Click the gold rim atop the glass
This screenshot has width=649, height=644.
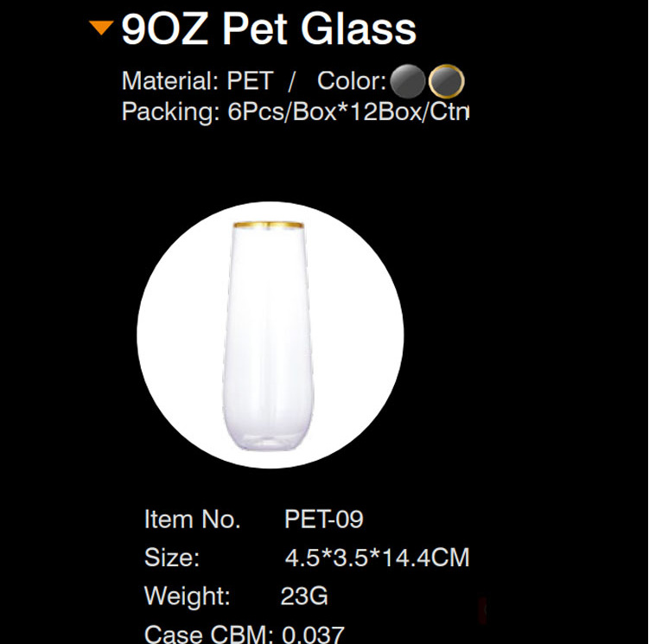point(270,226)
